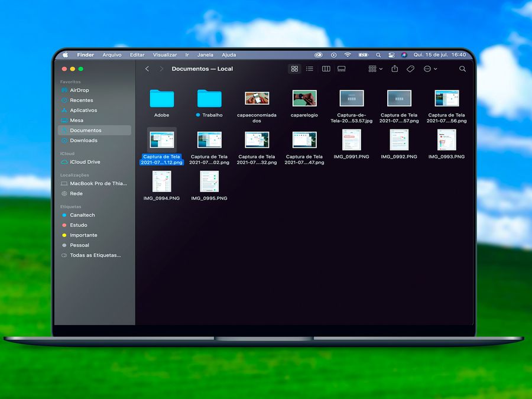The image size is (532, 399).
Task: Open Control Center from the menu bar
Action: pyautogui.click(x=391, y=55)
